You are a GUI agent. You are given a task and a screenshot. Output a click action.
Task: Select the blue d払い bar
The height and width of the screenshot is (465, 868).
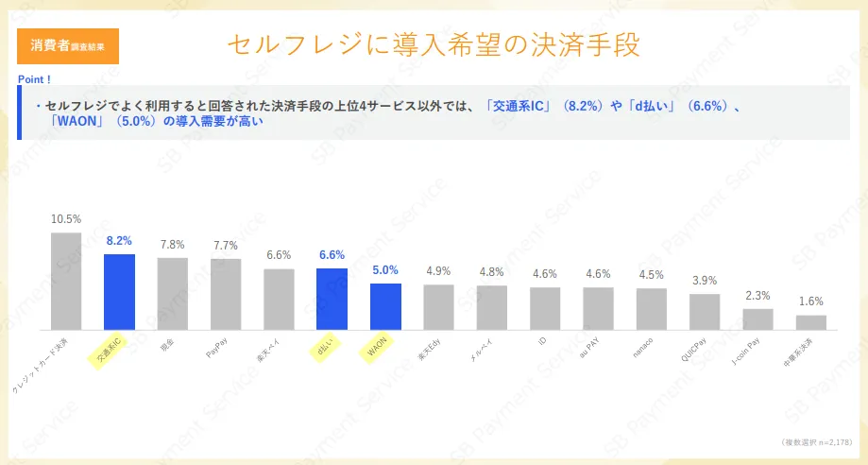tap(332, 299)
